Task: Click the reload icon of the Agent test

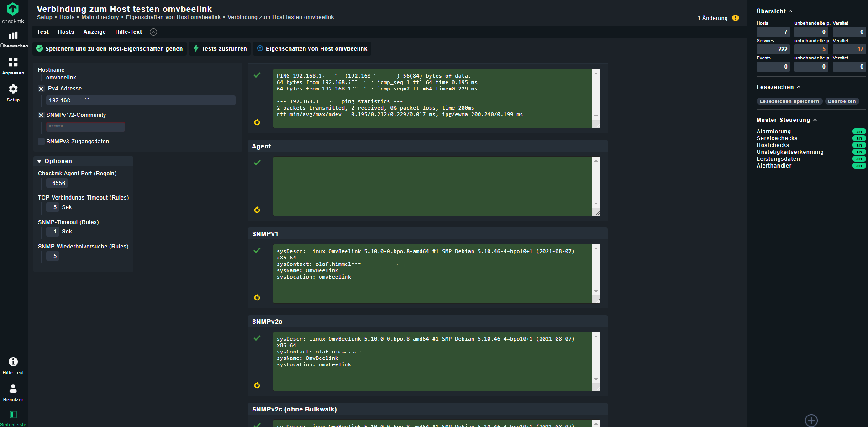Action: point(257,210)
